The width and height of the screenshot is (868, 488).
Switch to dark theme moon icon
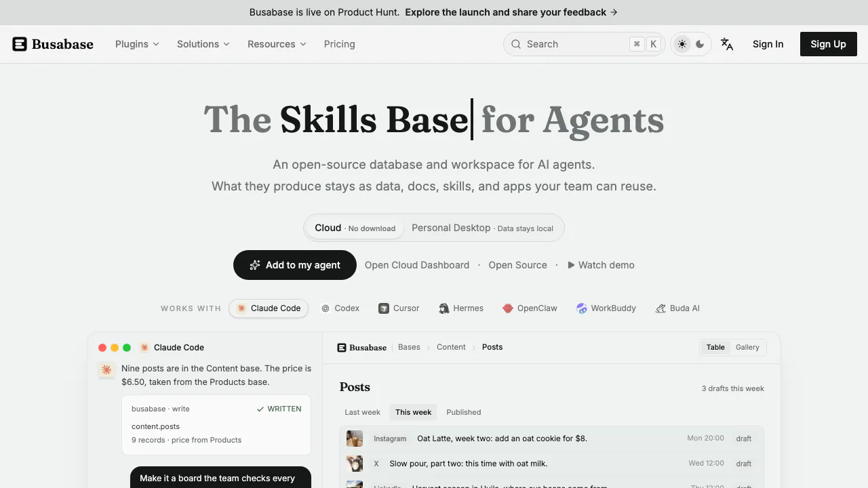coord(700,44)
